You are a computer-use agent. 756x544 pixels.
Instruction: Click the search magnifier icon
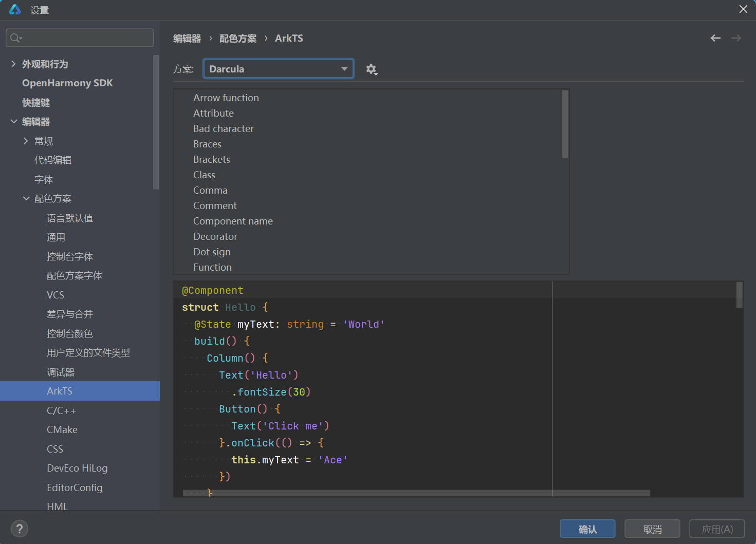(x=15, y=37)
